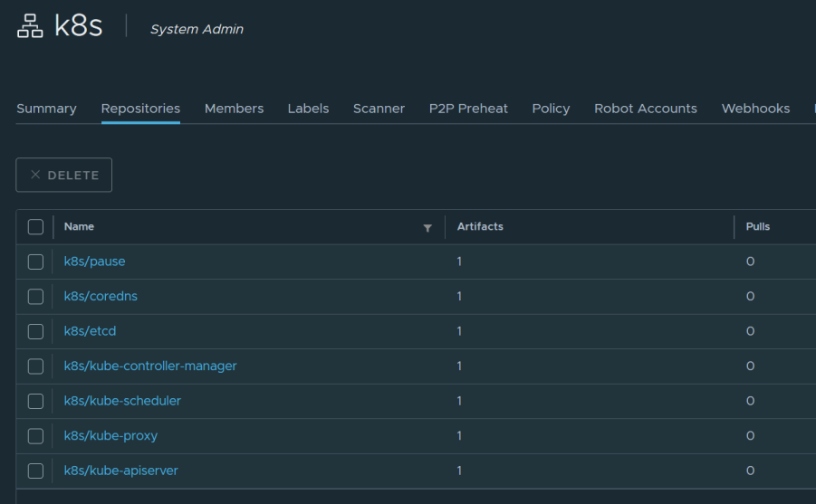Image resolution: width=816 pixels, height=504 pixels.
Task: Open the Members tab
Action: point(234,109)
